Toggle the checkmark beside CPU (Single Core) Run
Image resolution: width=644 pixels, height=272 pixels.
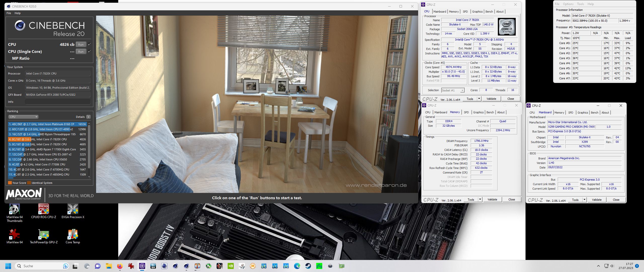(89, 51)
